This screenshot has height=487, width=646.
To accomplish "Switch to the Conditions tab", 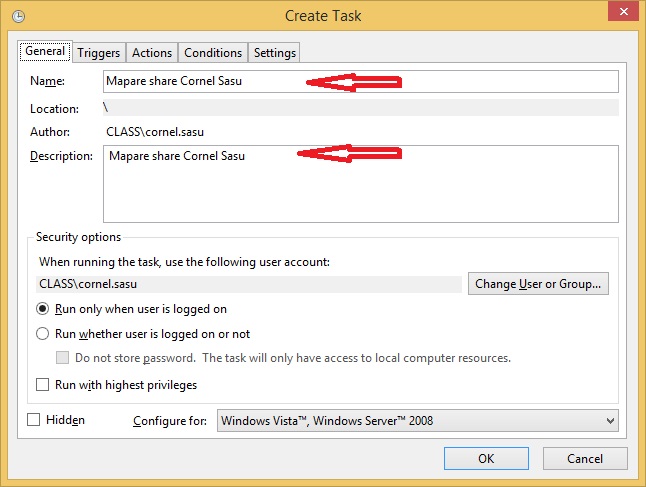I will click(213, 53).
